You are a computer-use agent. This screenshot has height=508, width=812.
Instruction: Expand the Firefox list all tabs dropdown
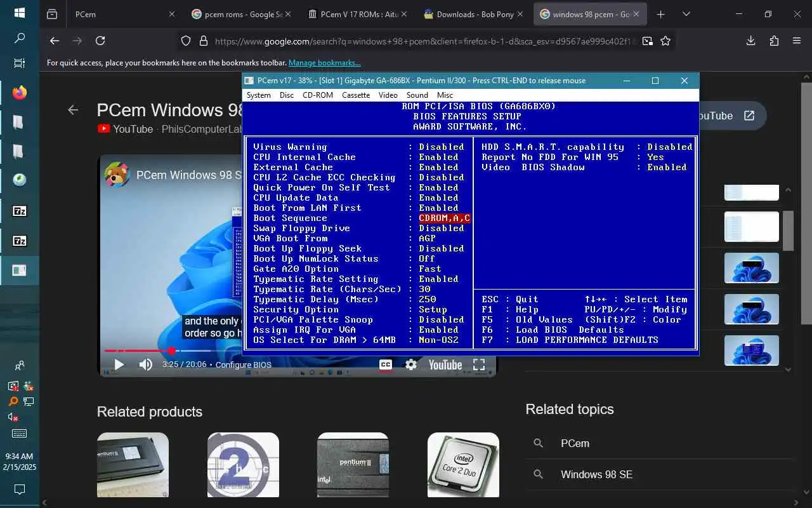click(686, 14)
